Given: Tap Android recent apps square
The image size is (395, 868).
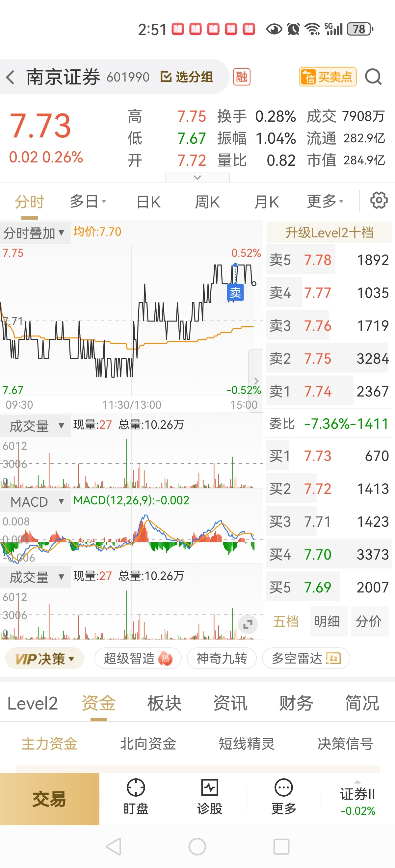Looking at the screenshot, I should tap(281, 846).
